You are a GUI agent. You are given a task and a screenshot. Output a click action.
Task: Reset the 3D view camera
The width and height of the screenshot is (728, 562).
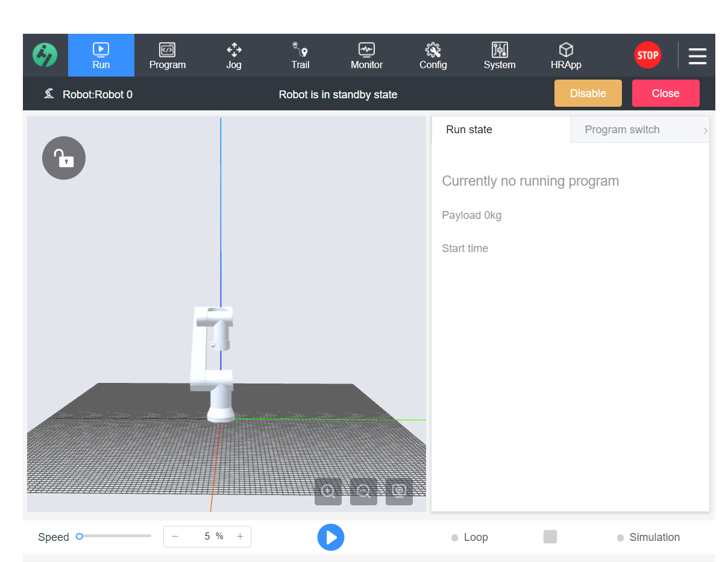coord(399,491)
